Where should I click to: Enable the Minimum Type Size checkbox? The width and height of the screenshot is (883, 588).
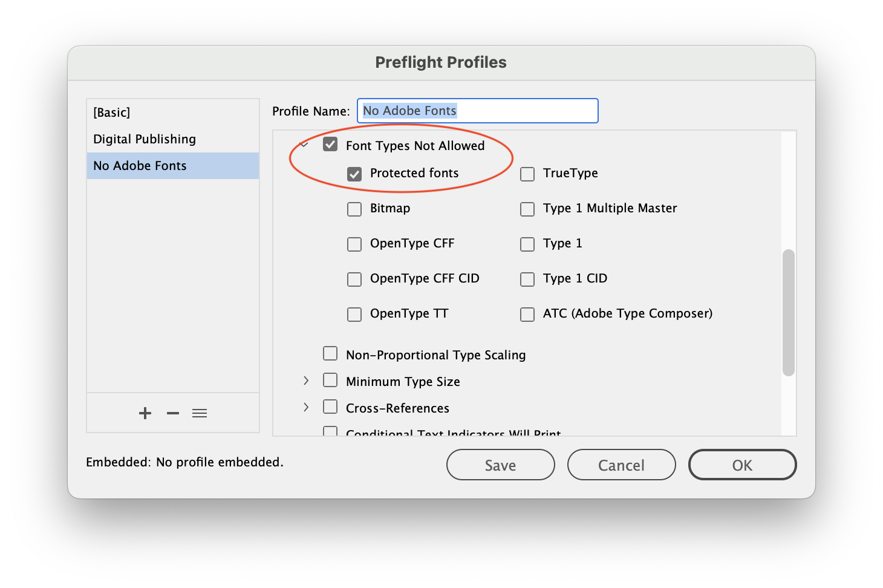pyautogui.click(x=330, y=380)
